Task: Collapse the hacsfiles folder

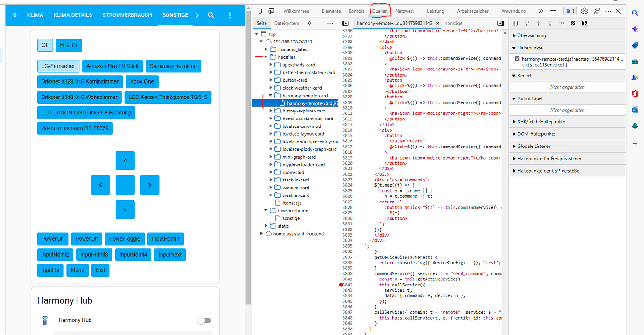Action: 266,57
